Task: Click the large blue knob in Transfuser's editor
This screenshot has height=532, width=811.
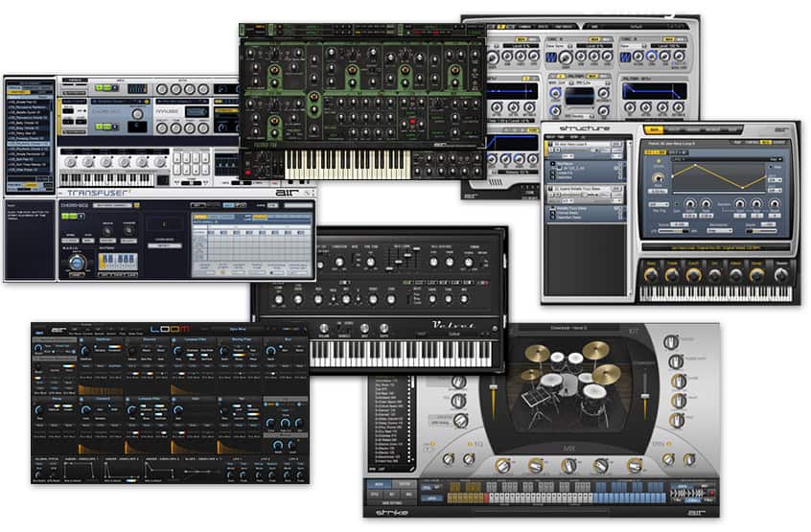Action: [77, 263]
